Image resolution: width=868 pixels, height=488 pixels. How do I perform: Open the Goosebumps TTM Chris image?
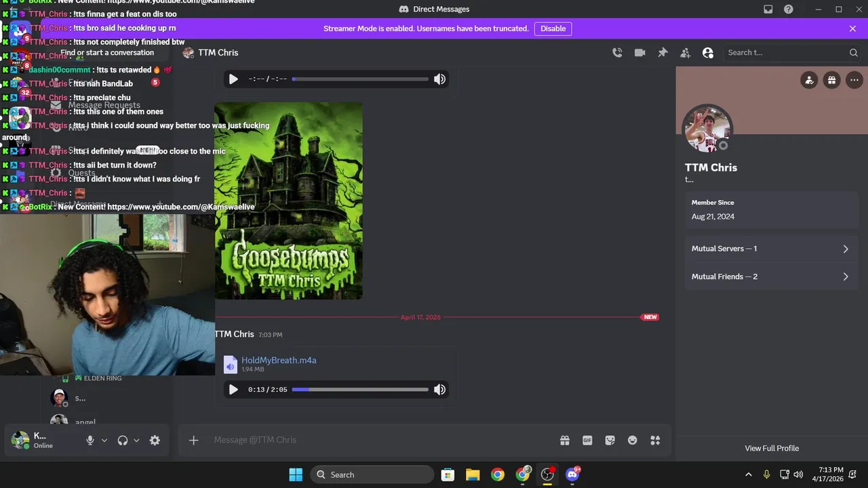pos(288,201)
